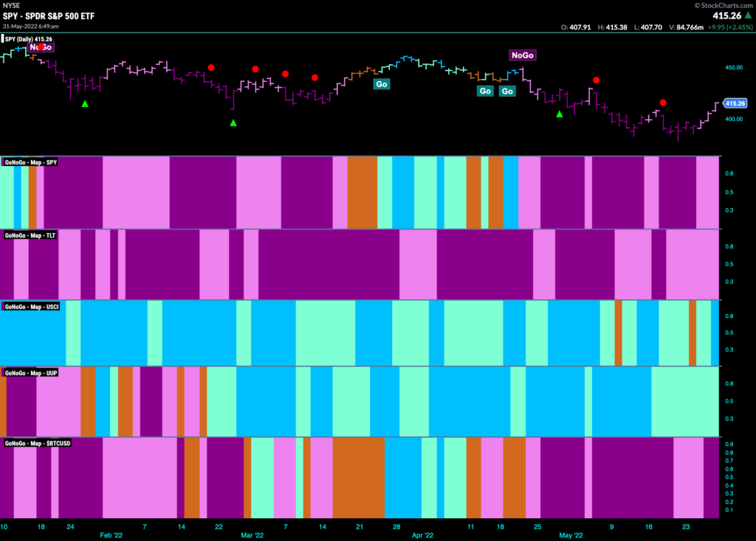Click the 'V: 84.766m' volume value
756x541 pixels.
pos(686,27)
